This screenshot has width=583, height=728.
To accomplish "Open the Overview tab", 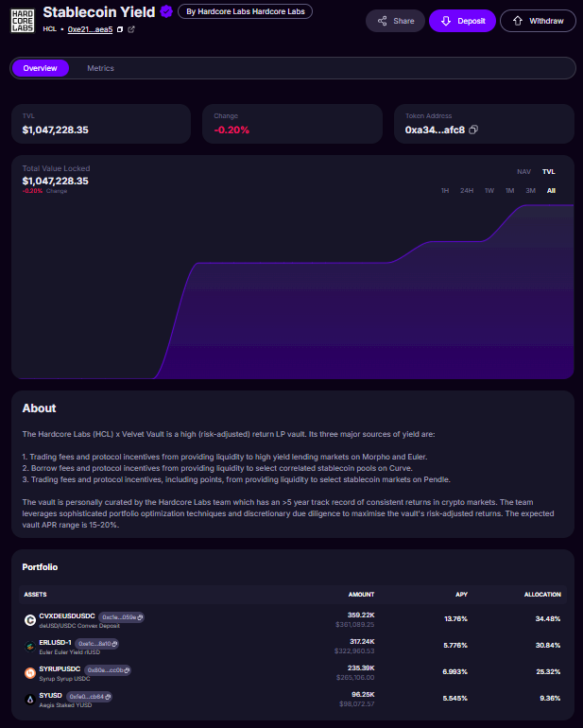I will point(40,68).
